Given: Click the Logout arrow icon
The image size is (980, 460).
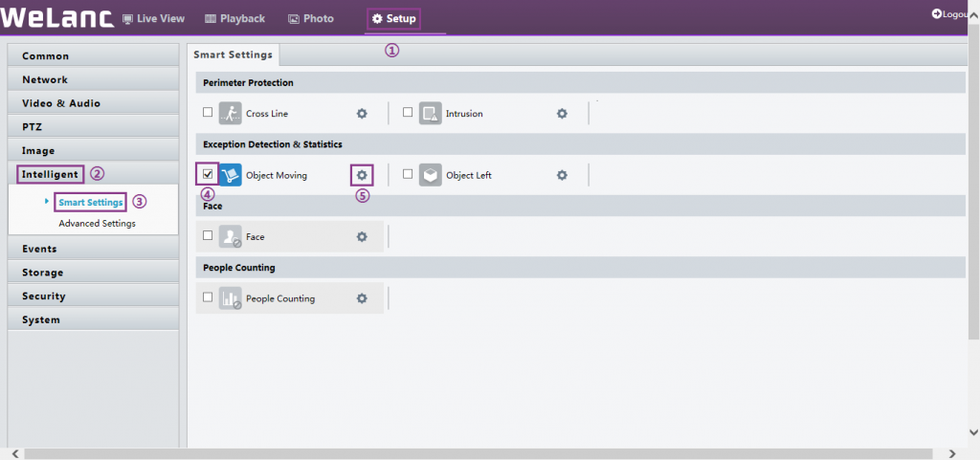Looking at the screenshot, I should [x=936, y=13].
